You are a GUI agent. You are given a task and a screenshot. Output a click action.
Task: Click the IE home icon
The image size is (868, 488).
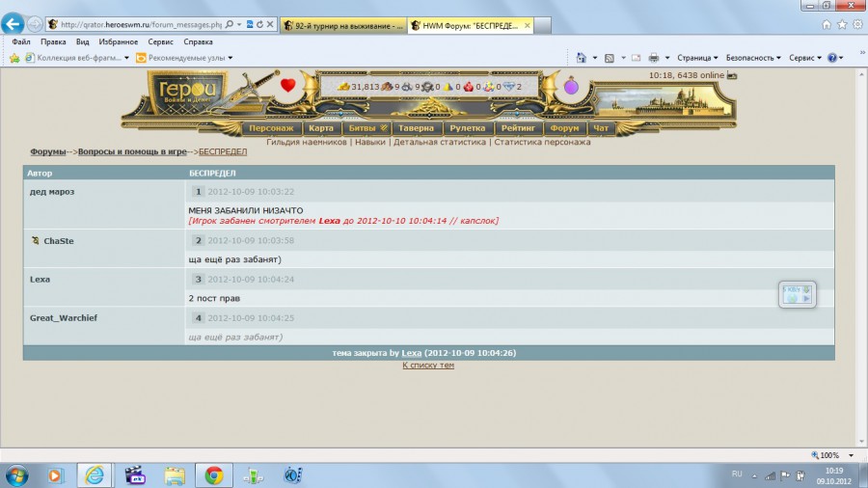click(x=826, y=24)
